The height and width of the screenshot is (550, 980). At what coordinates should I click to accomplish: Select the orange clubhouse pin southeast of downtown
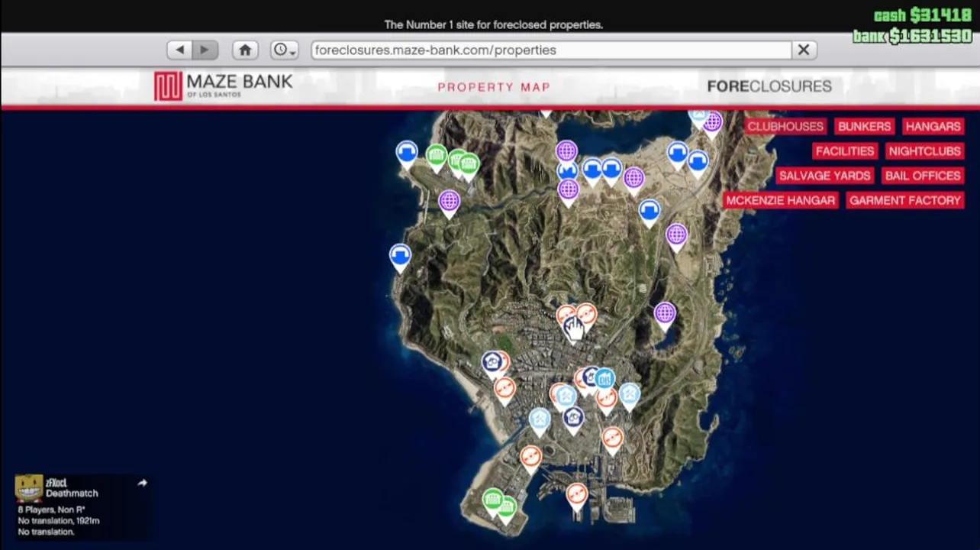(612, 438)
